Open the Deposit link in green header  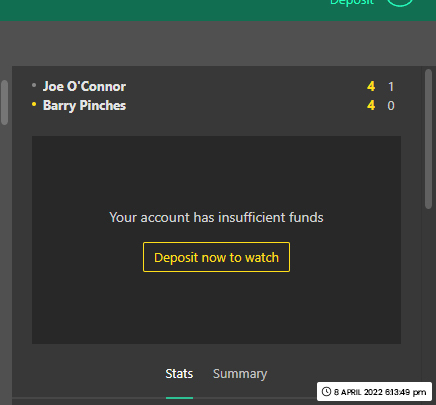tap(352, 3)
